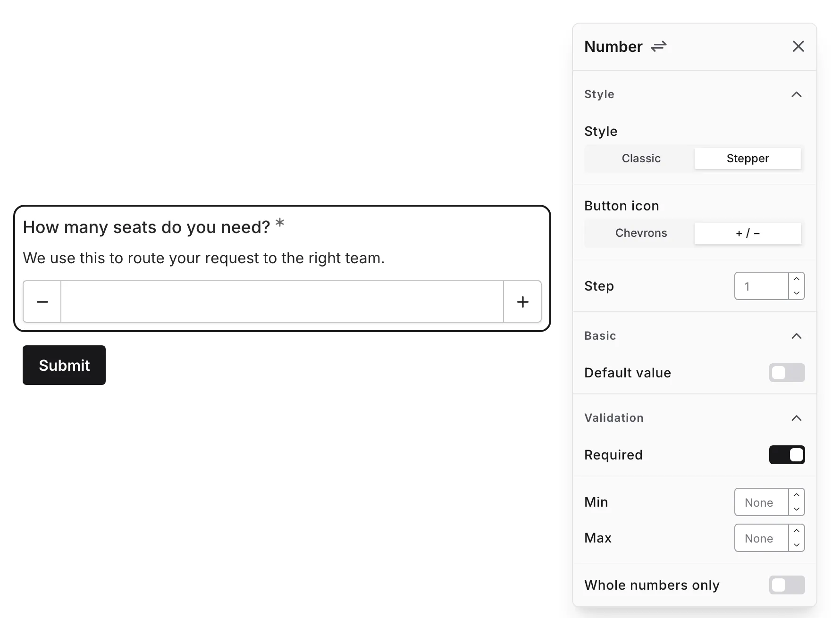Image resolution: width=840 pixels, height=618 pixels.
Task: Enable the Default value toggle
Action: (x=787, y=373)
